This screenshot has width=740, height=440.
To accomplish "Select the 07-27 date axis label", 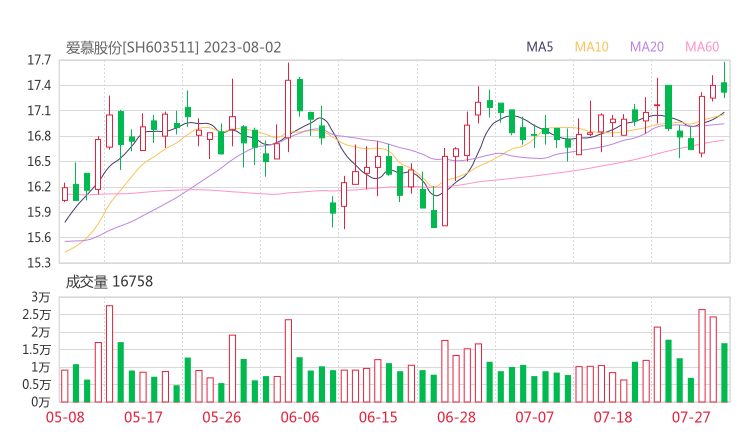I will coord(691,417).
